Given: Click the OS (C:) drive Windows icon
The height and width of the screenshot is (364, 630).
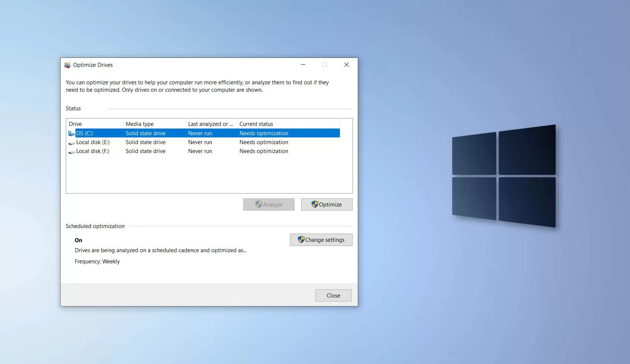Looking at the screenshot, I should coord(71,133).
